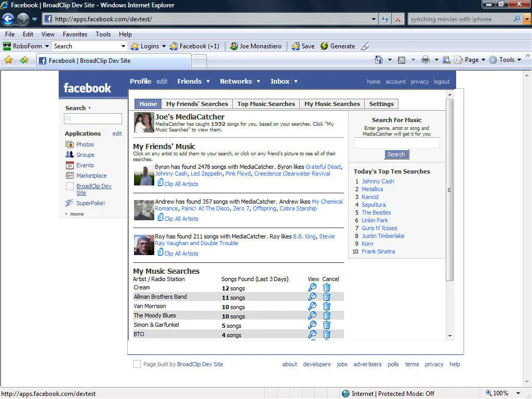The width and height of the screenshot is (532, 399).
Task: Click the Add to Favorites star icon
Action: (24, 60)
